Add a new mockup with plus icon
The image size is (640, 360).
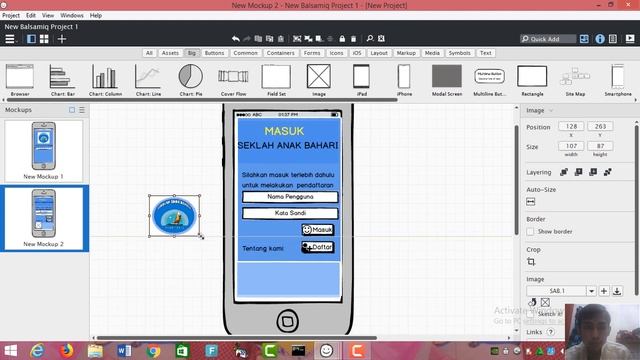(x=62, y=39)
